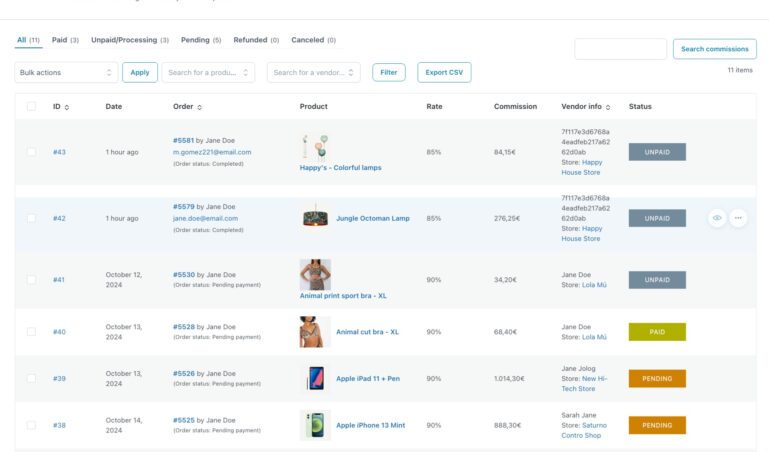Viewport: 769px width, 452px height.
Task: Click the Export CSV button
Action: pyautogui.click(x=444, y=72)
